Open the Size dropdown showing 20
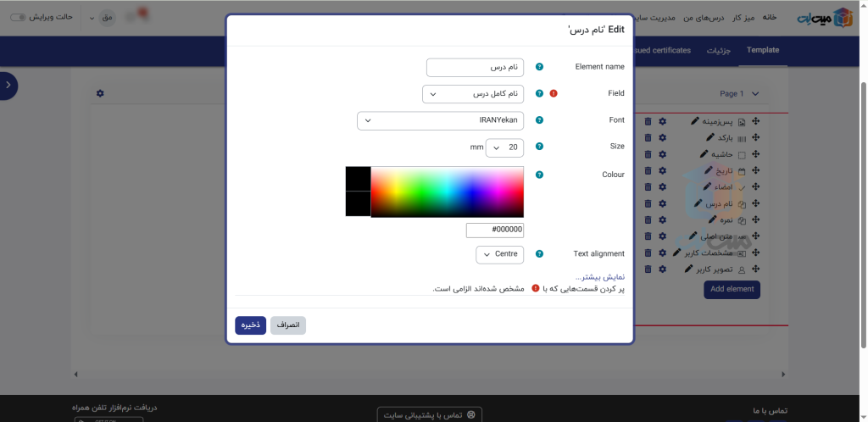 click(504, 147)
